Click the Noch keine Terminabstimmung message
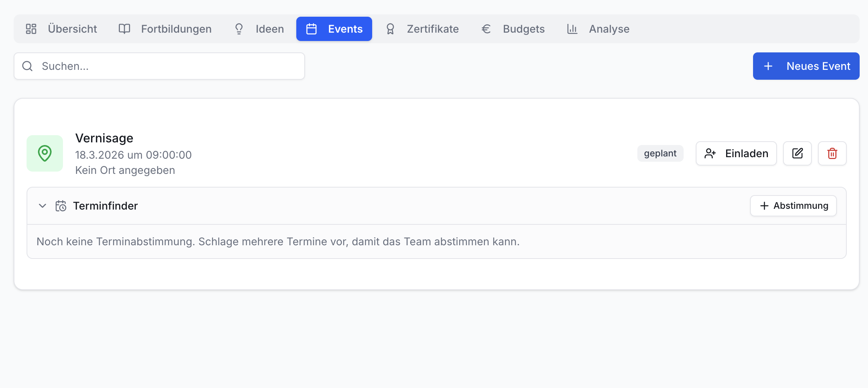 pyautogui.click(x=278, y=241)
